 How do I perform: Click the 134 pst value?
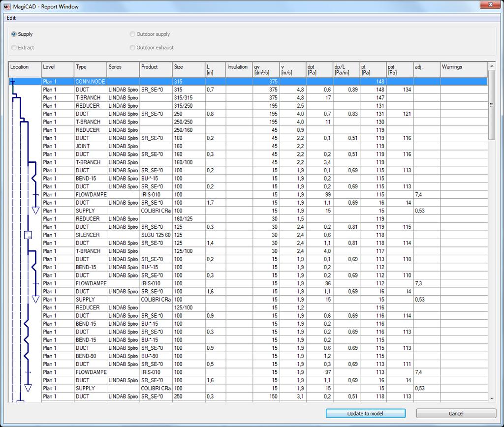[x=407, y=90]
